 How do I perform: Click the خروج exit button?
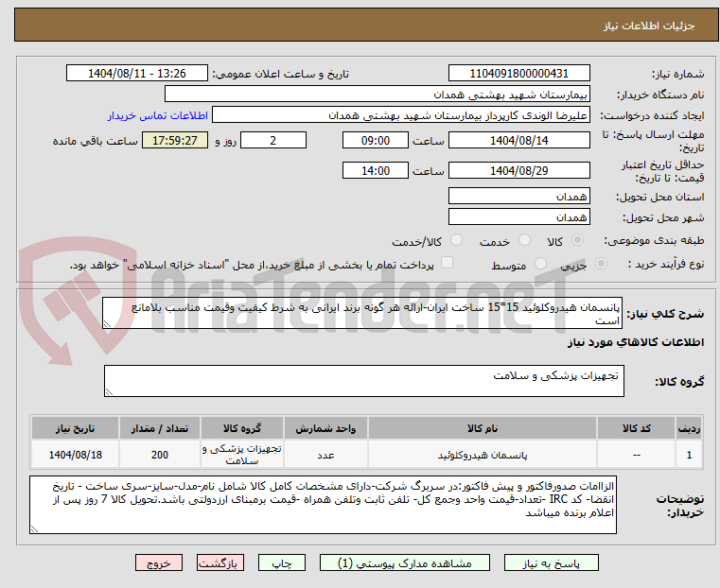(x=159, y=562)
